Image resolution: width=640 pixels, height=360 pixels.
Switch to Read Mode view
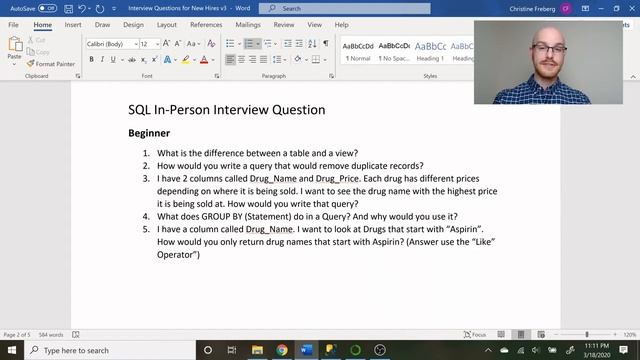[x=501, y=335]
